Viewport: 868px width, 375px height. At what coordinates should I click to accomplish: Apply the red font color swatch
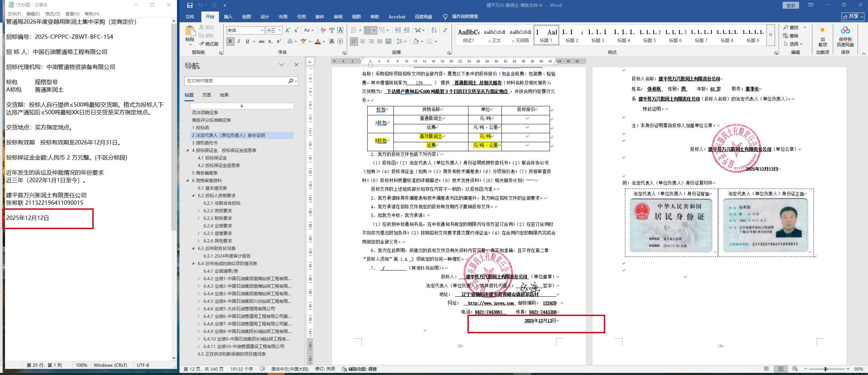318,42
